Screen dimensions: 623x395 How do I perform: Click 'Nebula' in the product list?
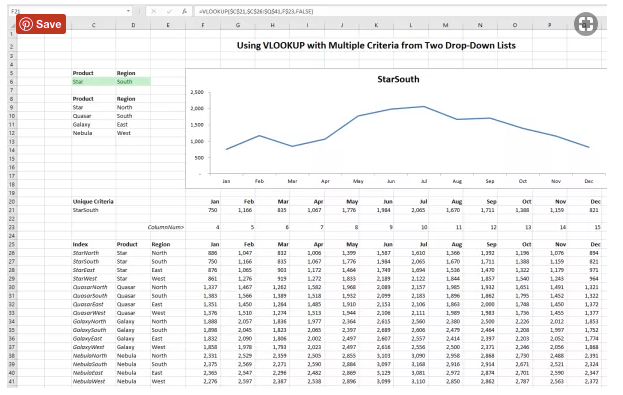(82, 133)
